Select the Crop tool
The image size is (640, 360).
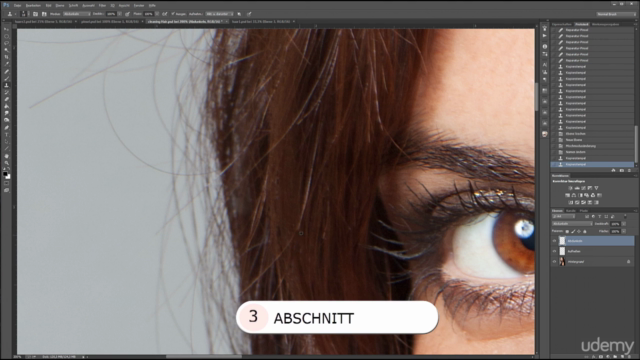7,57
